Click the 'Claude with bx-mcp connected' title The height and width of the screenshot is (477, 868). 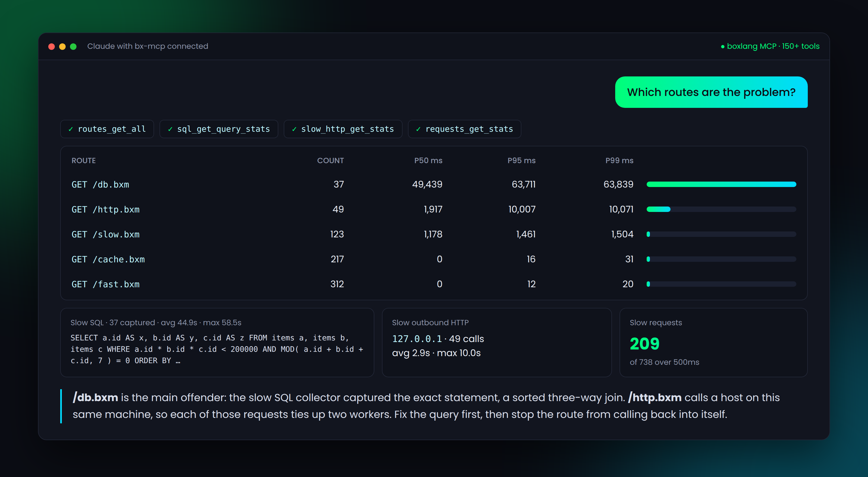tap(148, 46)
